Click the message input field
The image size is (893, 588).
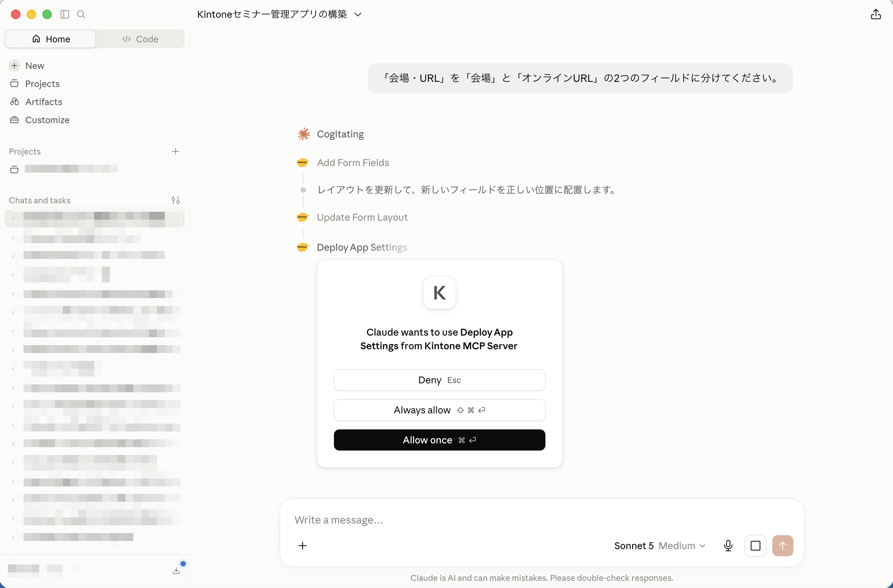coord(541,520)
